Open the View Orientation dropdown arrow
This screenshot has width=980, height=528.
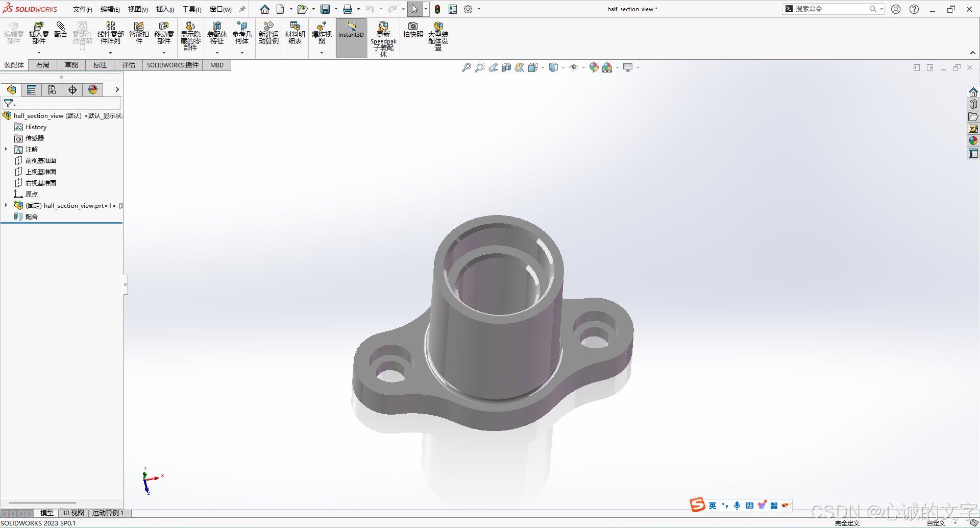(543, 67)
